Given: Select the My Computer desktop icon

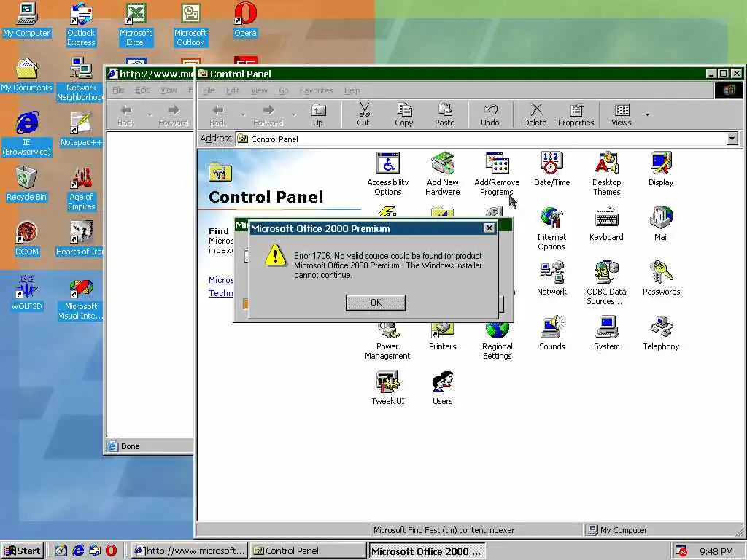Looking at the screenshot, I should point(27,20).
